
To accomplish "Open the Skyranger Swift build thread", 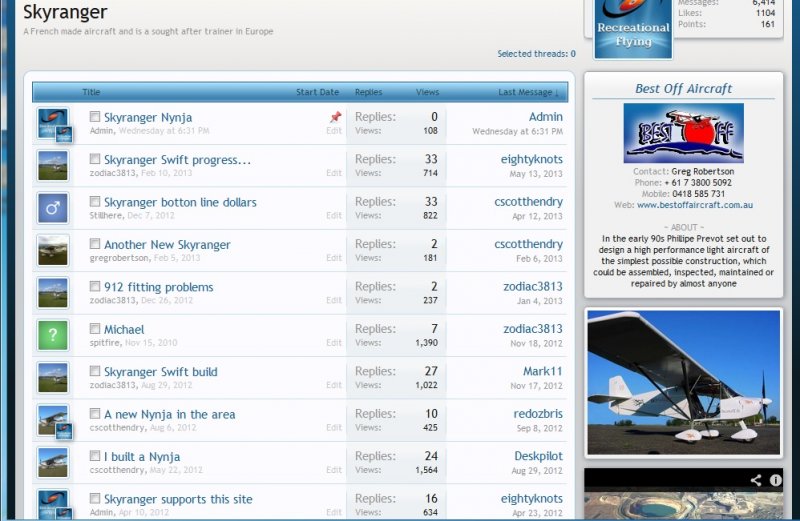I will tap(161, 371).
